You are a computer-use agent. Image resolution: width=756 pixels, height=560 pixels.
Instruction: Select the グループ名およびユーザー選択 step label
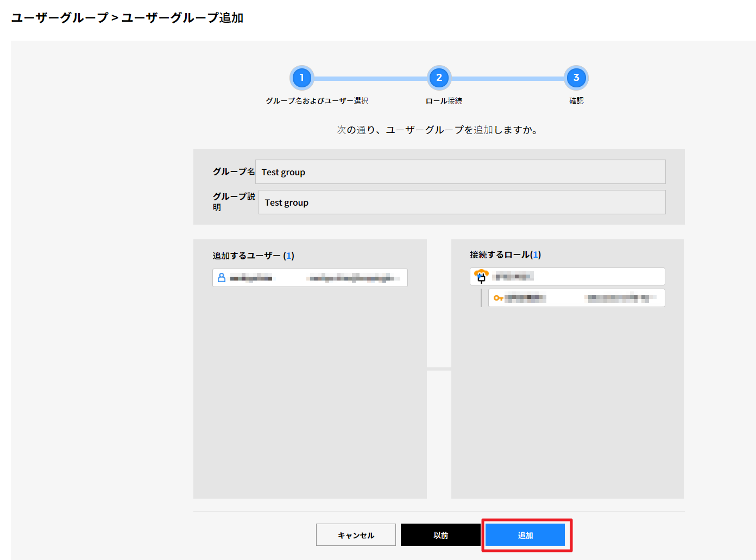(317, 101)
